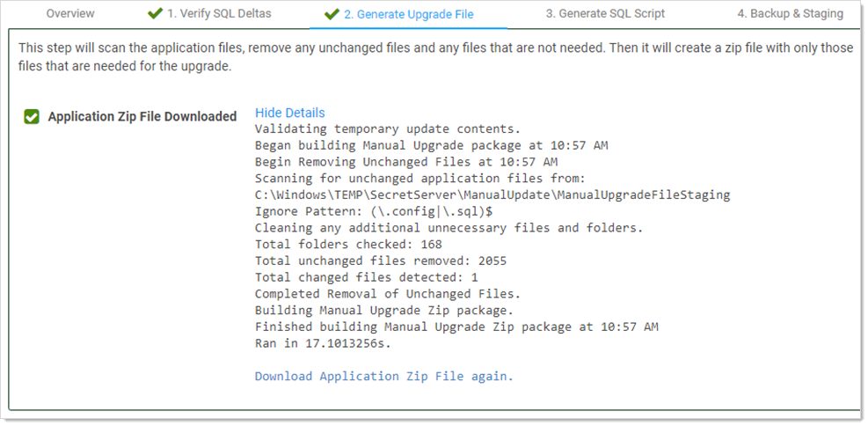Toggle the Application Zip File Downloaded checkbox

tap(32, 117)
